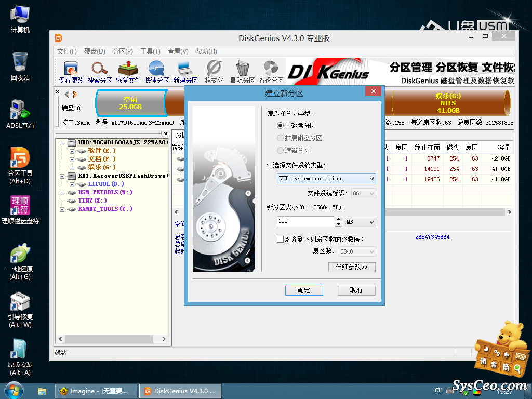Decrease partition size with spinner down arrow
The width and height of the screenshot is (532, 399).
coord(338,224)
